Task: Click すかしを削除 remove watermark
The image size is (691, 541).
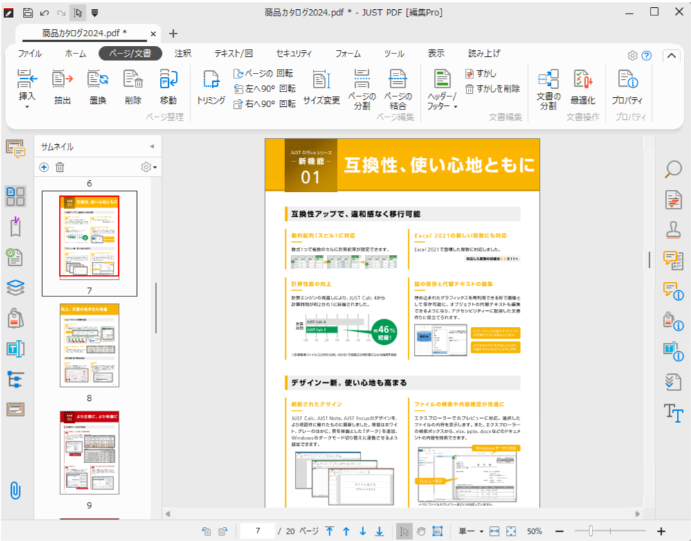Action: tap(493, 89)
